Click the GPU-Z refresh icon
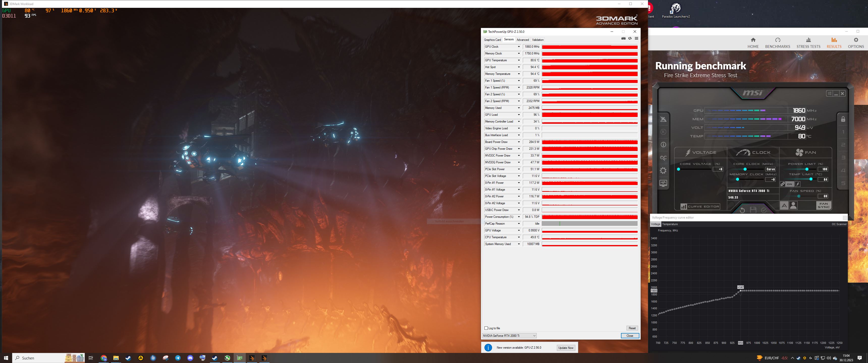Screen dimensions: 868x363 pyautogui.click(x=630, y=38)
